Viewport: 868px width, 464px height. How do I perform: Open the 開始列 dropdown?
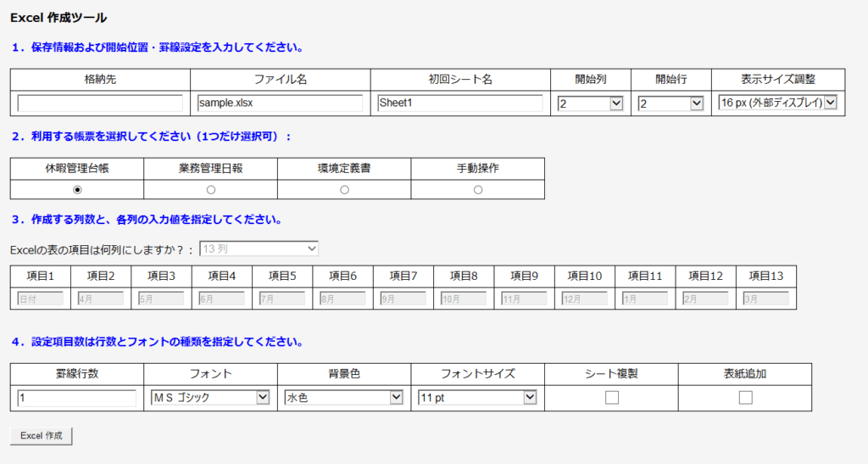[591, 103]
